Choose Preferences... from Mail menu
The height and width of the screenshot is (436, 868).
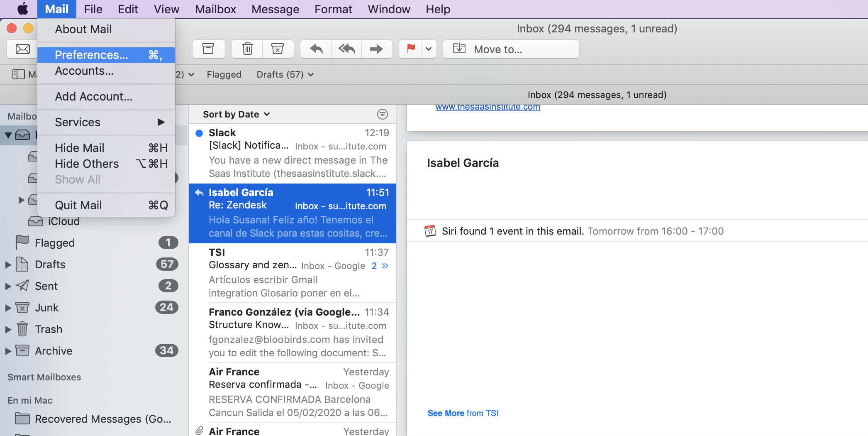[106, 55]
